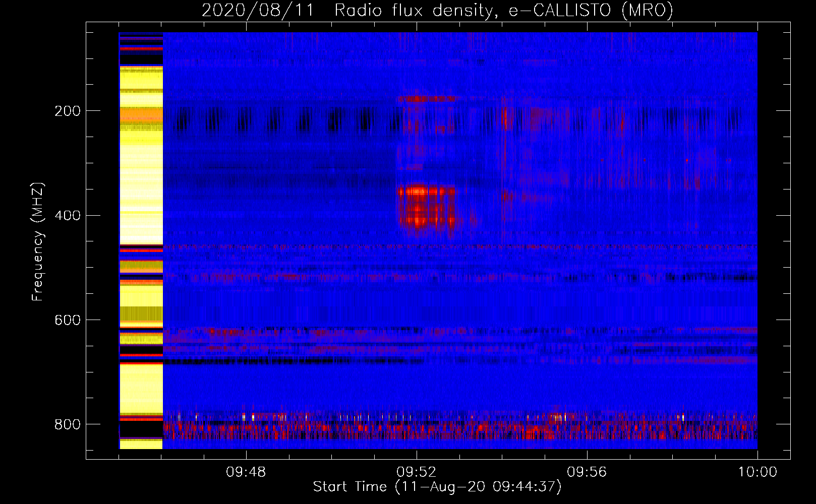Click the bright red radio burst near 400 MHz
Screen dimensions: 816x504
pos(427,207)
